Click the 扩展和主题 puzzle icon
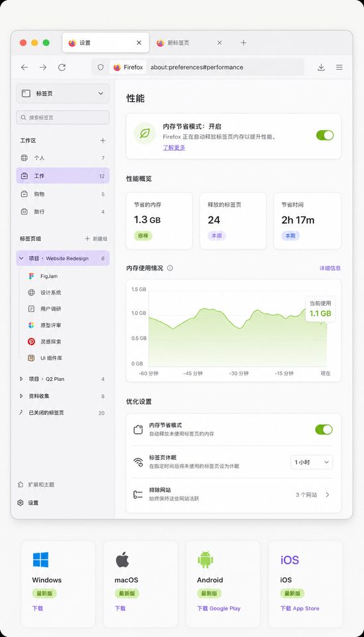Image resolution: width=364 pixels, height=637 pixels. (x=21, y=484)
